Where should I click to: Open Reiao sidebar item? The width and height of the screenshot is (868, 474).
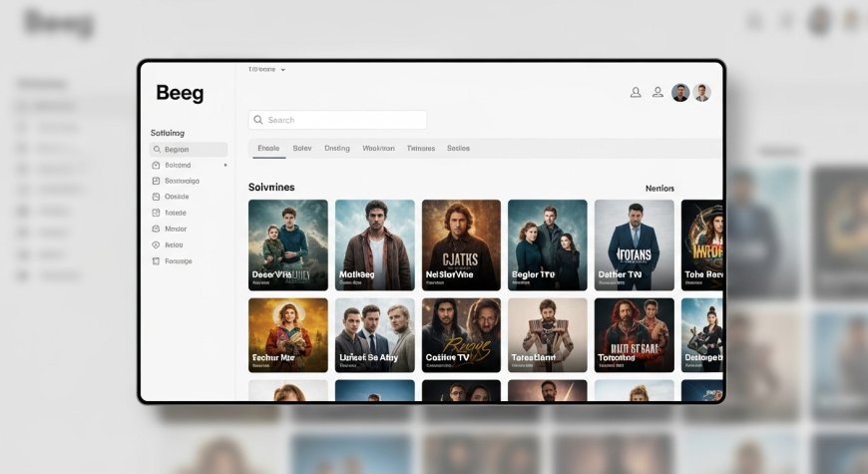pos(174,244)
